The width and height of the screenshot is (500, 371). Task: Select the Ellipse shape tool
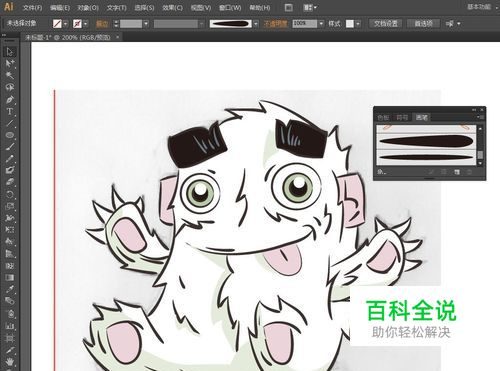click(x=10, y=135)
